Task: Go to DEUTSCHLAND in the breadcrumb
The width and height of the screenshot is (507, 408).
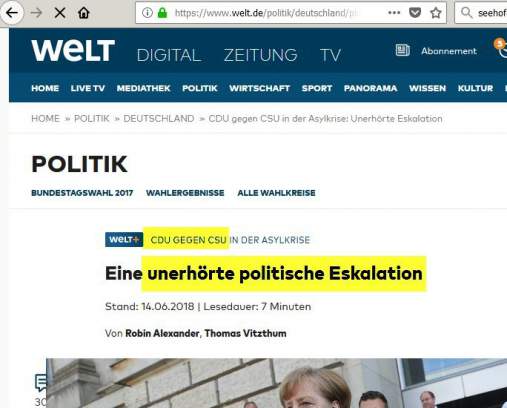Action: coord(159,119)
